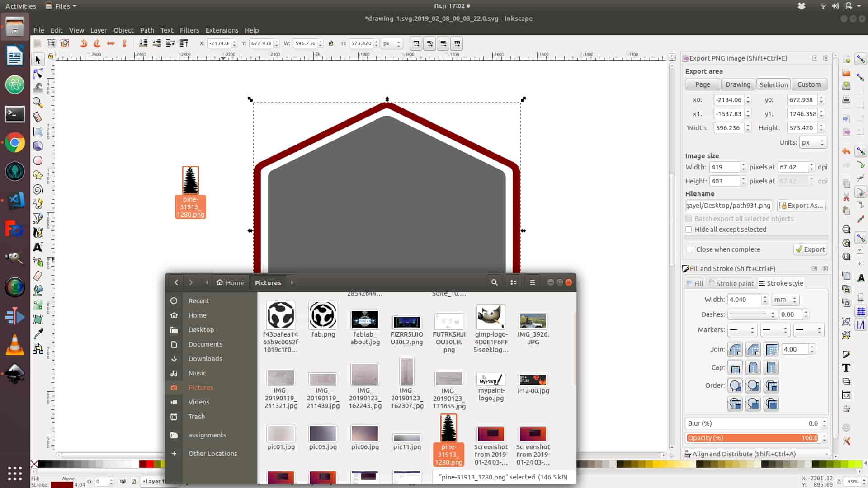
Task: Select the Spiral tool
Action: click(38, 190)
